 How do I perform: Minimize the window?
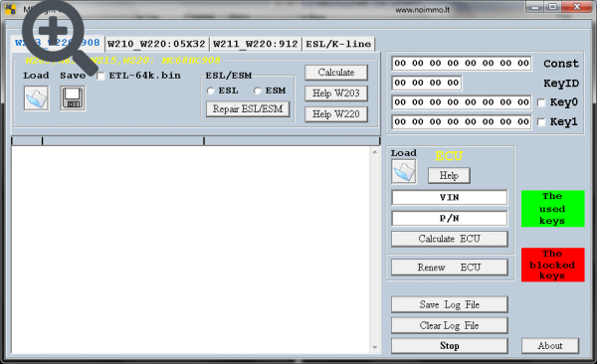535,7
